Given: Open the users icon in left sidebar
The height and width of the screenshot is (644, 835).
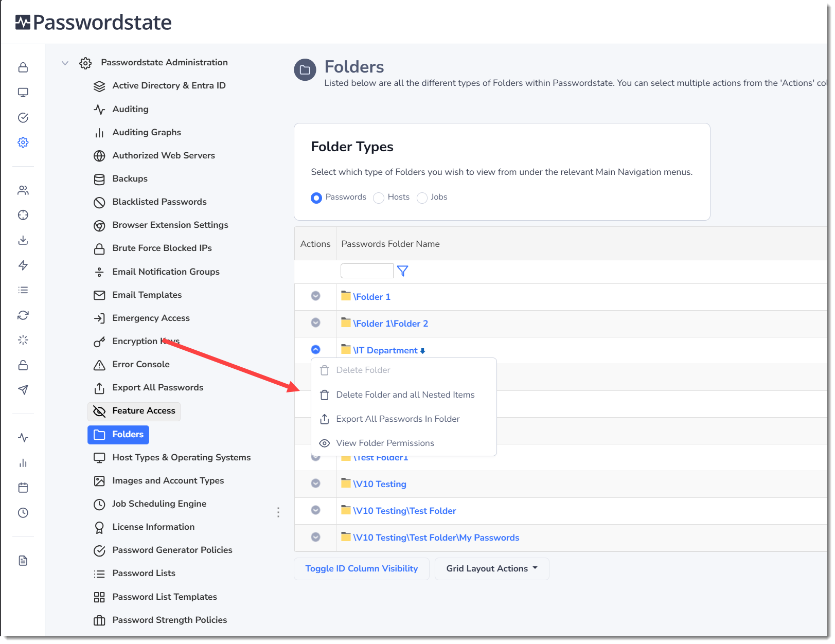Looking at the screenshot, I should coord(23,190).
